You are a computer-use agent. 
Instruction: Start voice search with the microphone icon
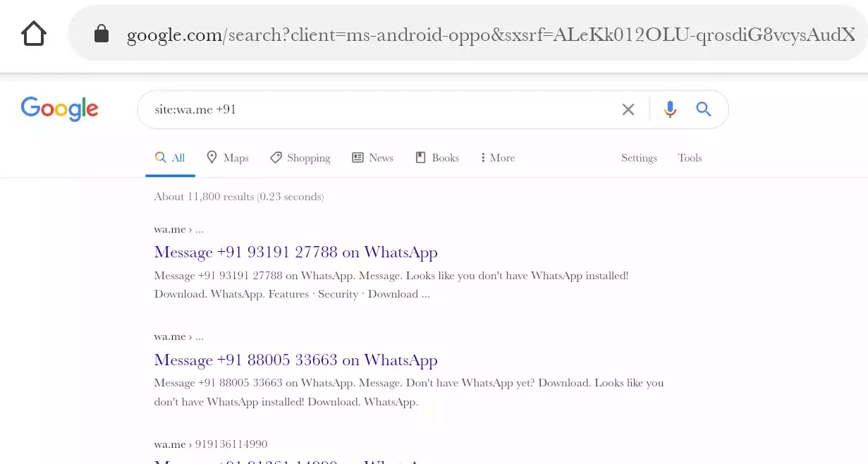point(670,109)
